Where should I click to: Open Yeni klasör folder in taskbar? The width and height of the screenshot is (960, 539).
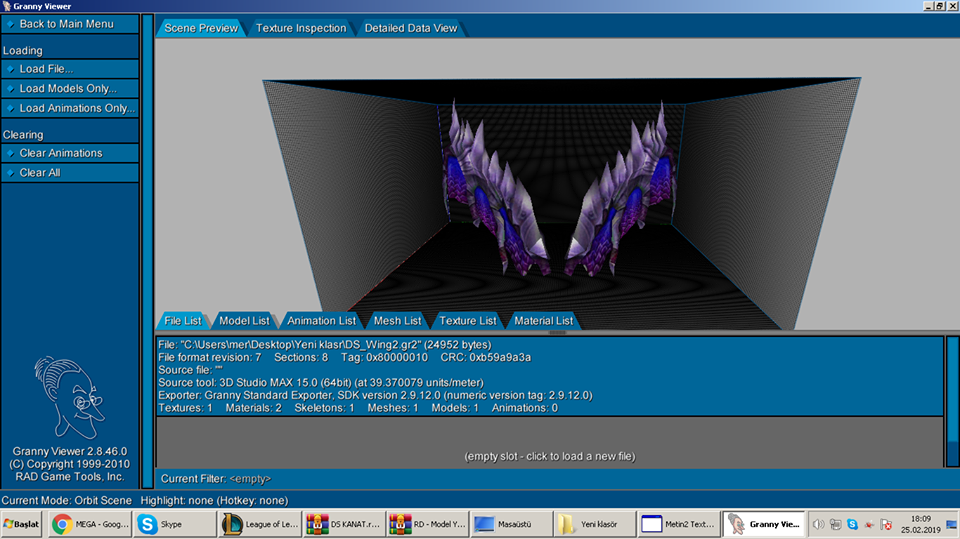pos(596,524)
